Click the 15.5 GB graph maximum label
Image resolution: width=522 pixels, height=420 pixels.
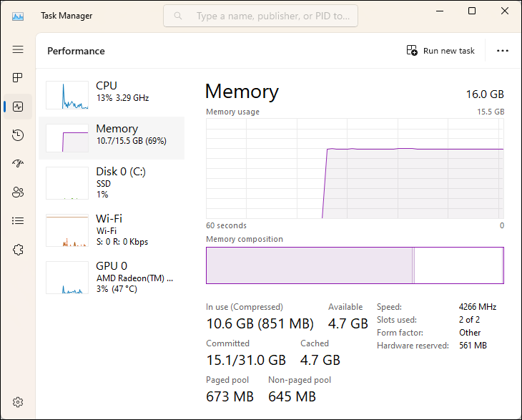(491, 112)
